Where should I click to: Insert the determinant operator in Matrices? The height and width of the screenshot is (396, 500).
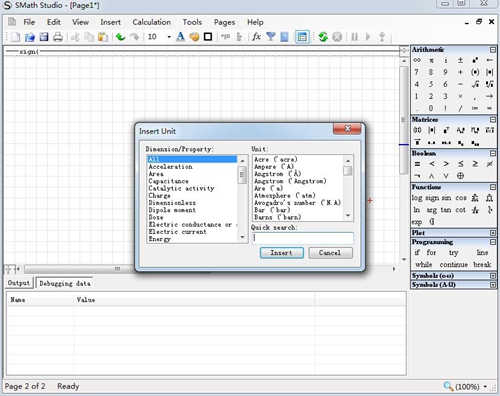pyautogui.click(x=432, y=130)
